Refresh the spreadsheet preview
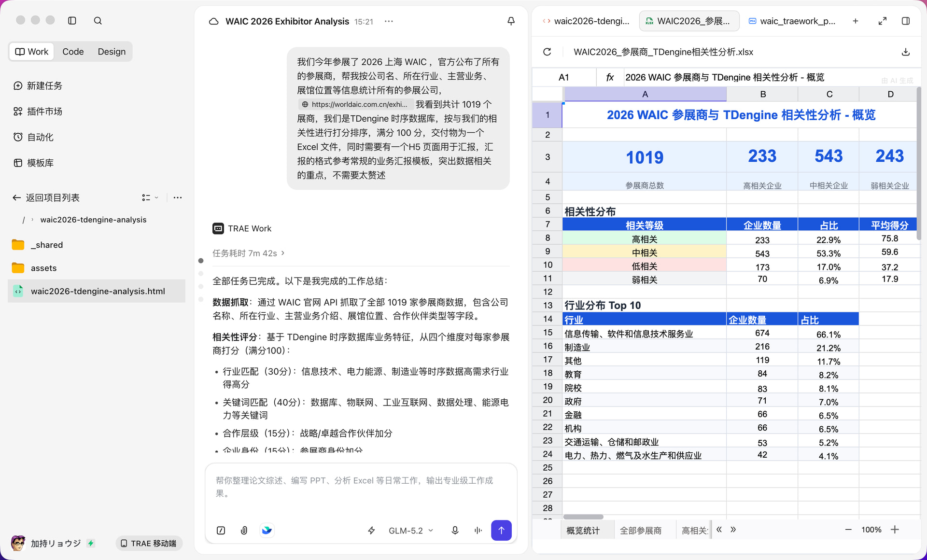The height and width of the screenshot is (560, 927). (547, 52)
